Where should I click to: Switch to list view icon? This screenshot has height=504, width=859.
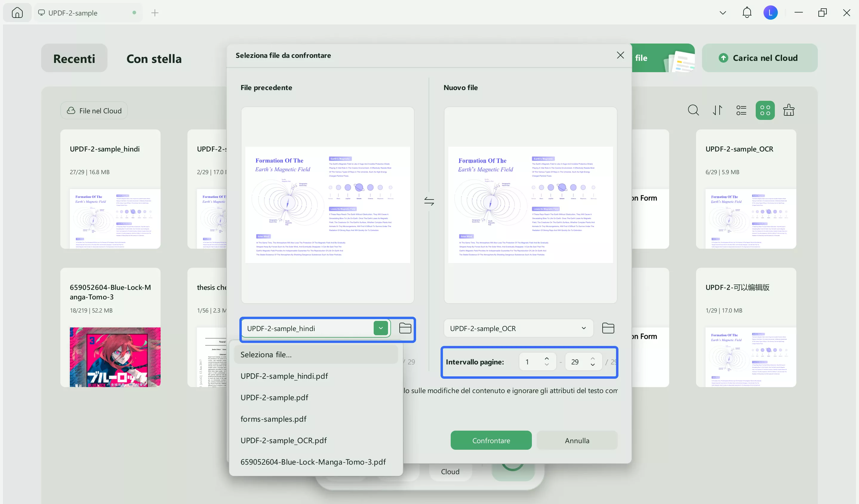741,110
